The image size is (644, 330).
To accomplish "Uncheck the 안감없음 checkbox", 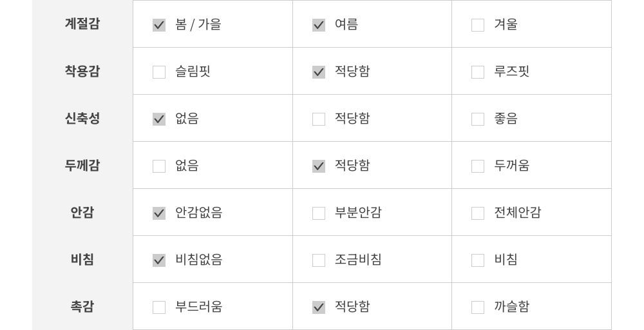I will click(x=159, y=213).
